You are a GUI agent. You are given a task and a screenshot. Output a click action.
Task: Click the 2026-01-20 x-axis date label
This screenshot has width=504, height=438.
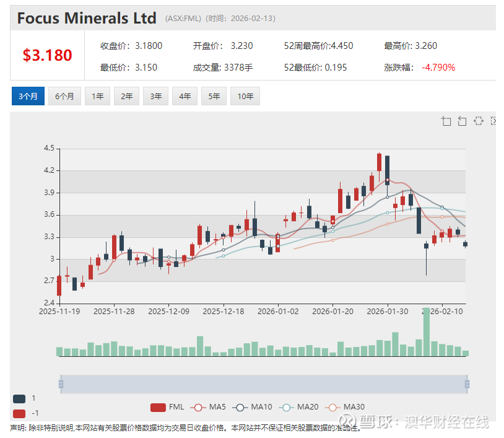click(332, 312)
